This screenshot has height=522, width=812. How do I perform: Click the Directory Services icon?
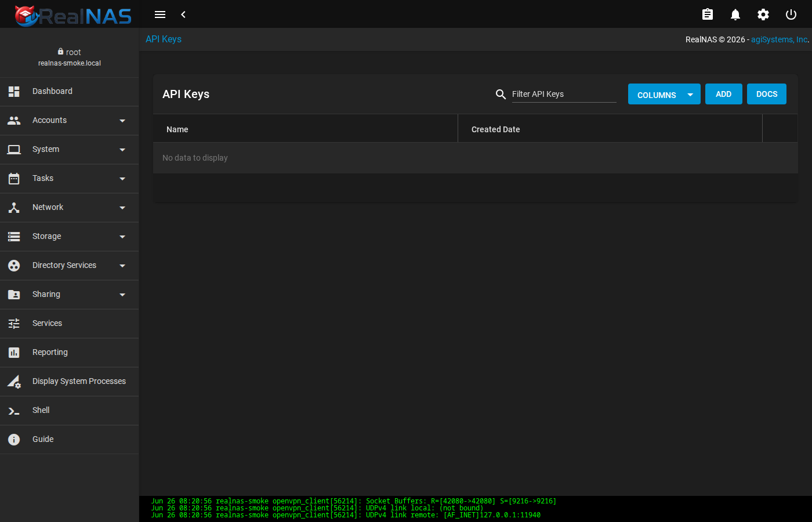point(14,266)
